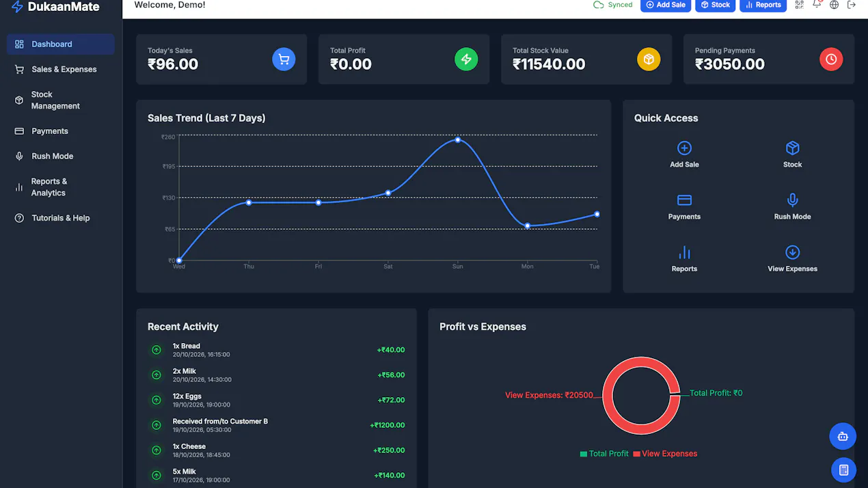The image size is (868, 488).
Task: Select the Monday data point on sales chart
Action: (528, 226)
